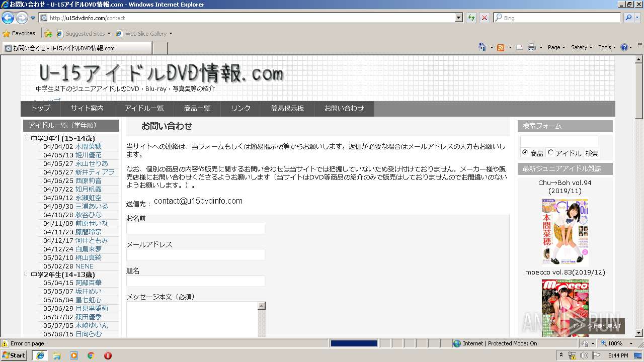The image size is (644, 362).
Task: Click the page scrollbar down arrow
Action: [x=639, y=333]
